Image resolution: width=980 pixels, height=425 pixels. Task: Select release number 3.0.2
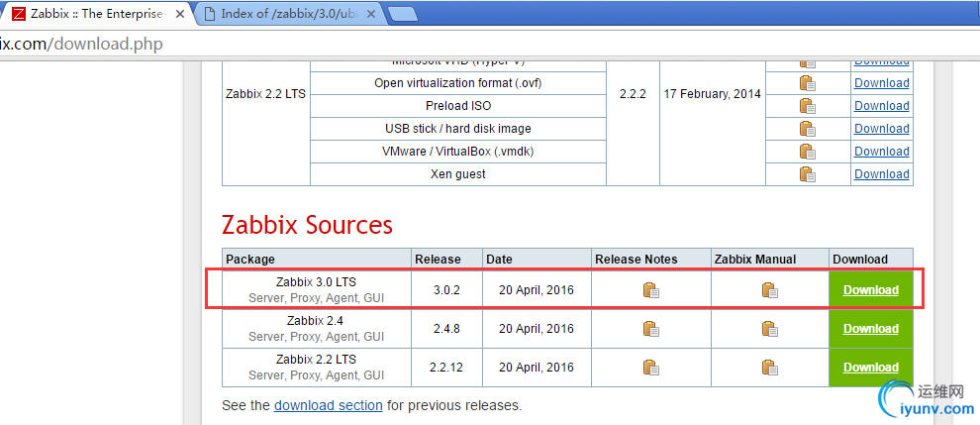tap(446, 290)
